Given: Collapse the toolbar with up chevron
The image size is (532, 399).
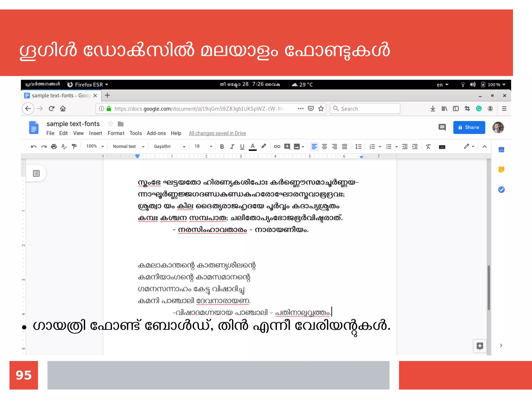Looking at the screenshot, I should [484, 147].
